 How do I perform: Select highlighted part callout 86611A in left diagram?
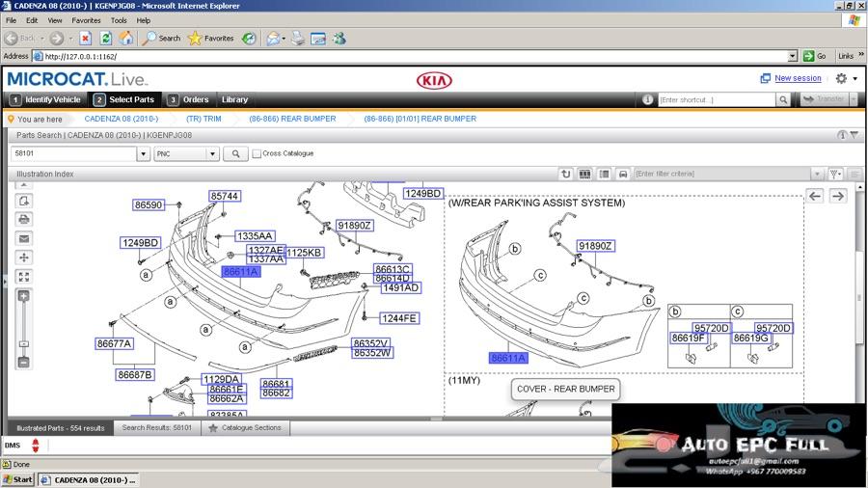click(241, 272)
